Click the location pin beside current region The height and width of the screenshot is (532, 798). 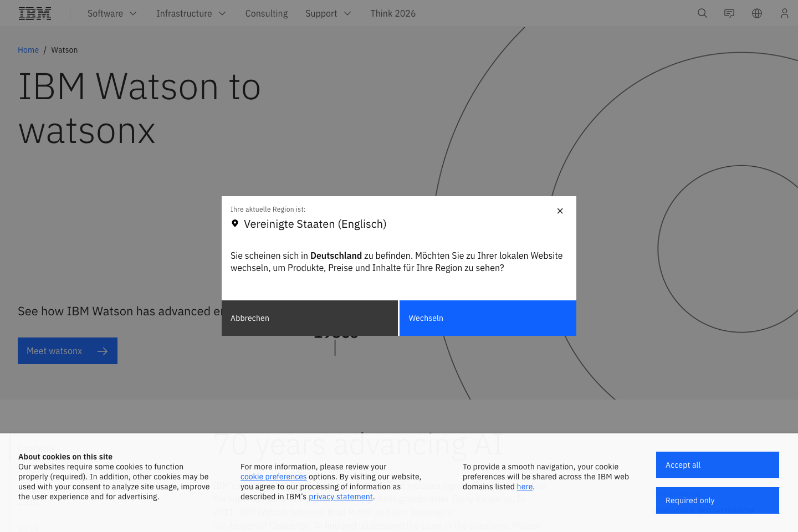(235, 223)
